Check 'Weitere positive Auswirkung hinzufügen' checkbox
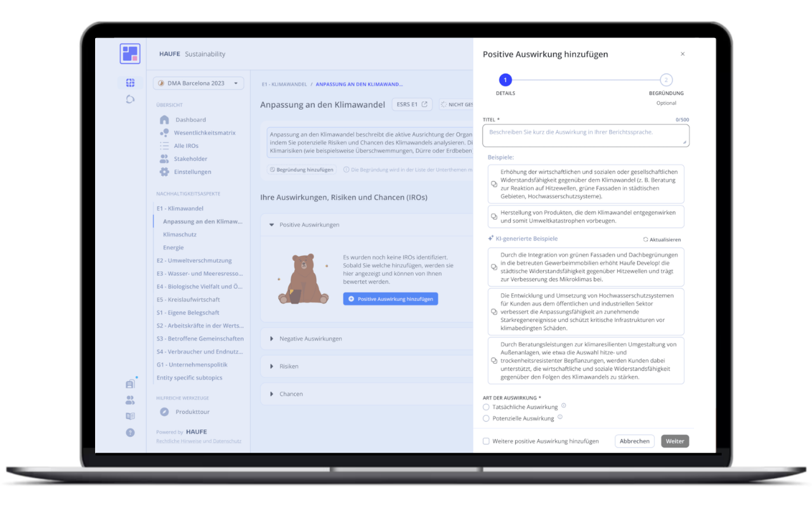This screenshot has width=812, height=508. click(x=487, y=441)
